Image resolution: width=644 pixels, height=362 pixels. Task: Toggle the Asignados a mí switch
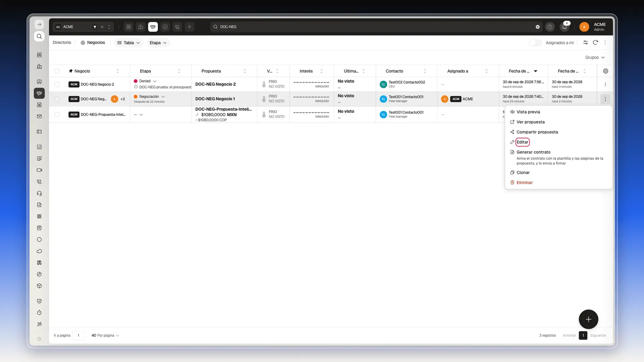tap(535, 43)
